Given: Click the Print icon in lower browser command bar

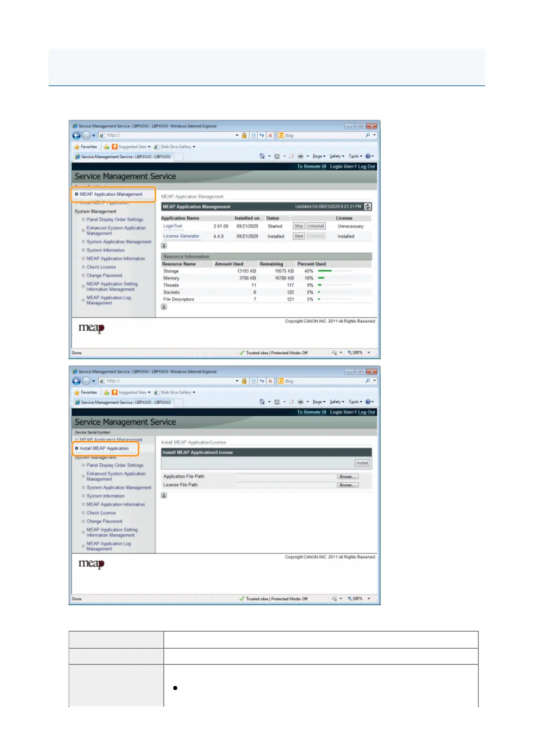Looking at the screenshot, I should [x=300, y=402].
